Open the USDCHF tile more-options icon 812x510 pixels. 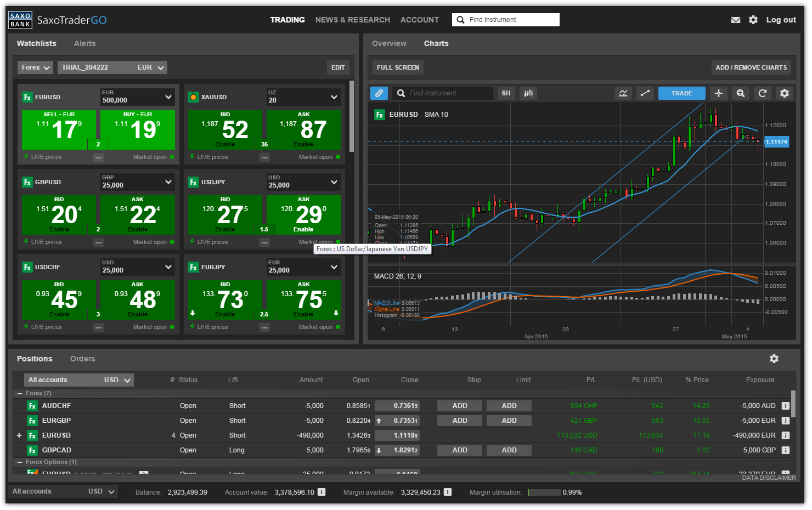point(98,327)
